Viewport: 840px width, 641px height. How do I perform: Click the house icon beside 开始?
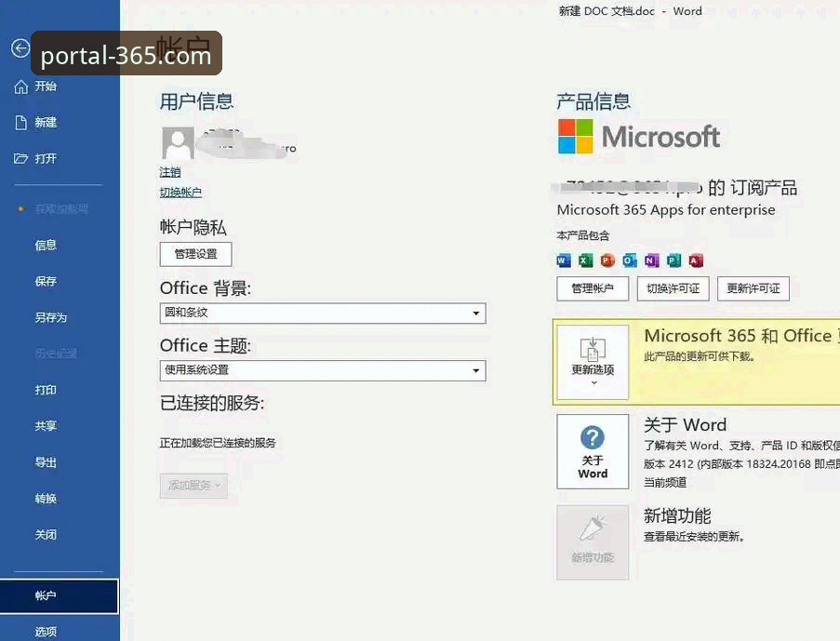pos(20,87)
